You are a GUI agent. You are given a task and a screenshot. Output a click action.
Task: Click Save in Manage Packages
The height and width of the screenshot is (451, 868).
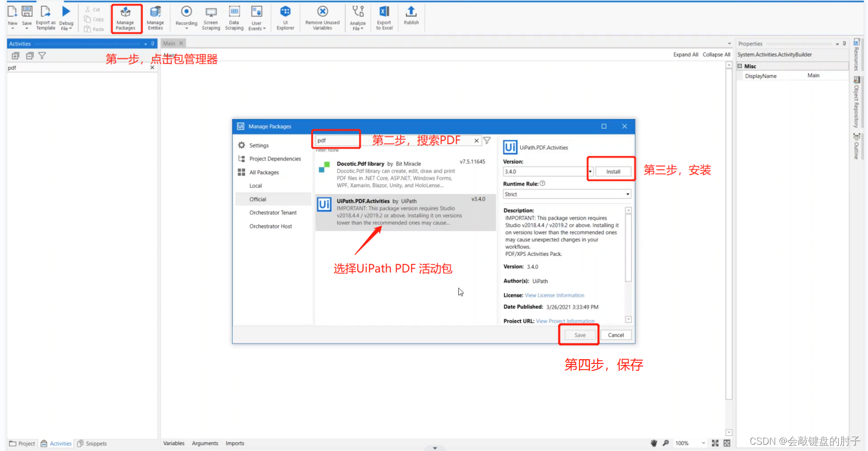coord(580,335)
